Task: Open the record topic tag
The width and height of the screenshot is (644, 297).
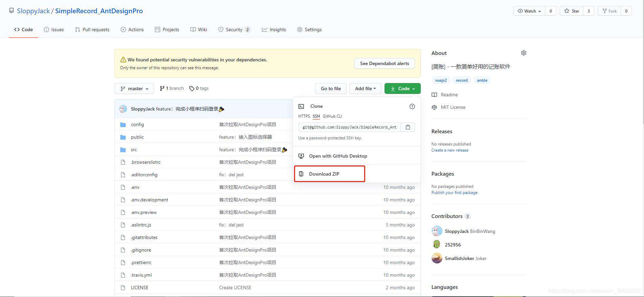Action: tap(462, 80)
